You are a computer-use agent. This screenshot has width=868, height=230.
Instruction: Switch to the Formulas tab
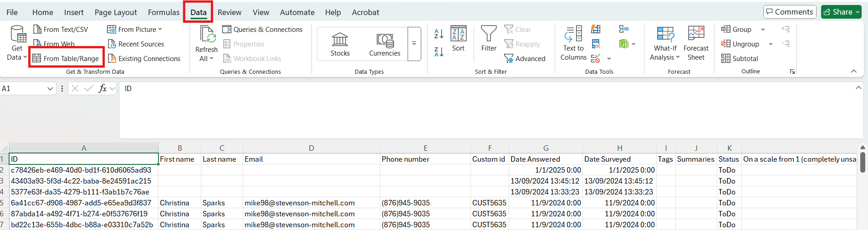pyautogui.click(x=163, y=12)
